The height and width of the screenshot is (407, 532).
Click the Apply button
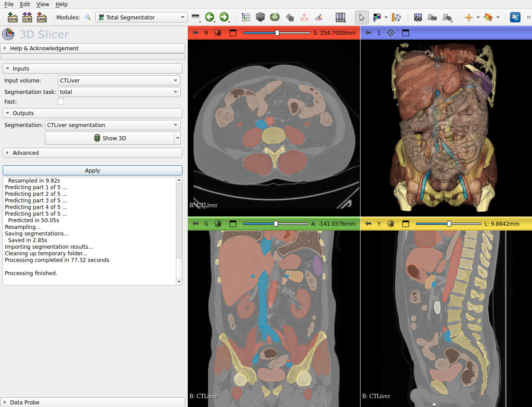pyautogui.click(x=93, y=170)
